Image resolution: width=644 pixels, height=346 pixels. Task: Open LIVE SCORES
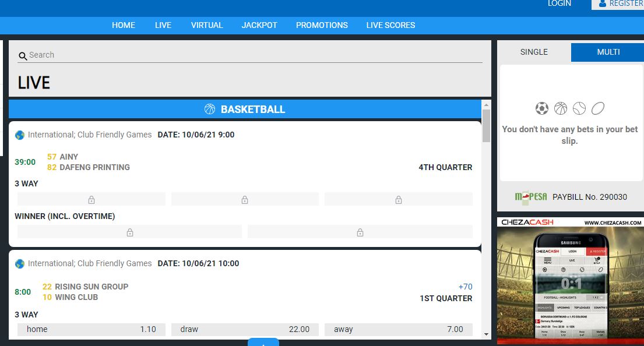pos(390,25)
